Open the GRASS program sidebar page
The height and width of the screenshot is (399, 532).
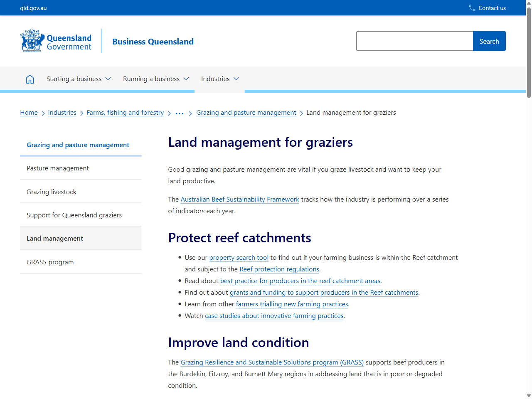point(50,262)
